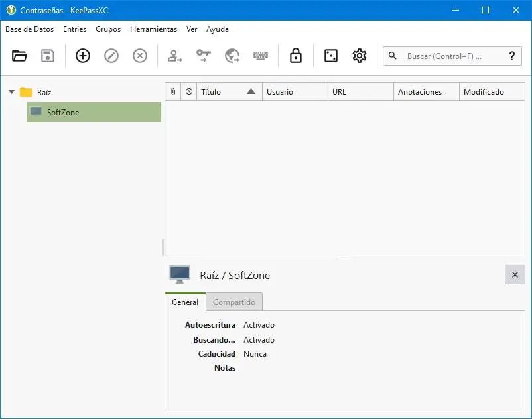Delete entry with the X circle icon
This screenshot has height=419, width=532.
[140, 56]
